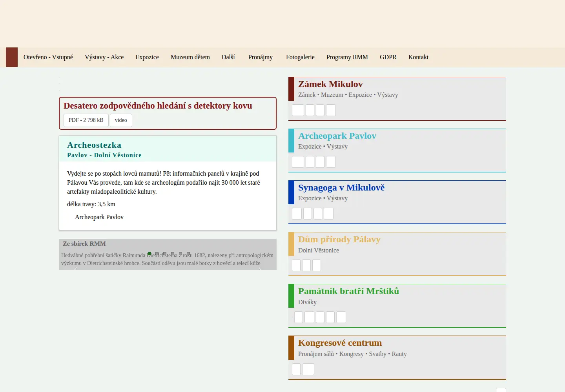Click first icon box under Archeopark Pavlov card

click(x=298, y=162)
